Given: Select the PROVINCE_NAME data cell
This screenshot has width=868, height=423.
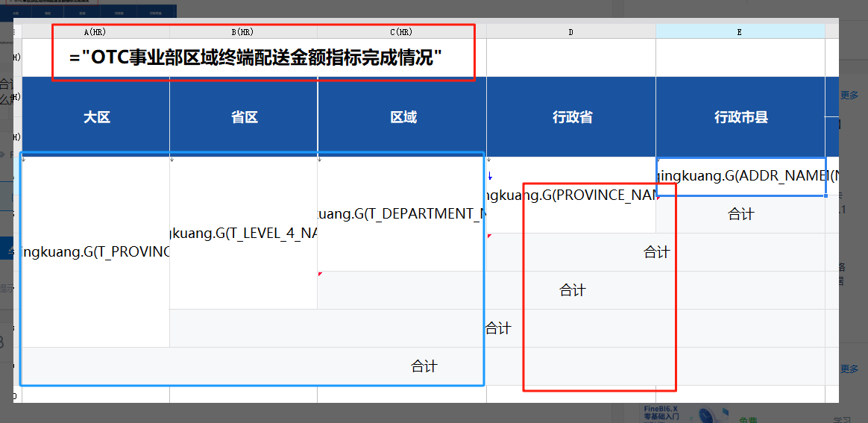Looking at the screenshot, I should [x=571, y=195].
